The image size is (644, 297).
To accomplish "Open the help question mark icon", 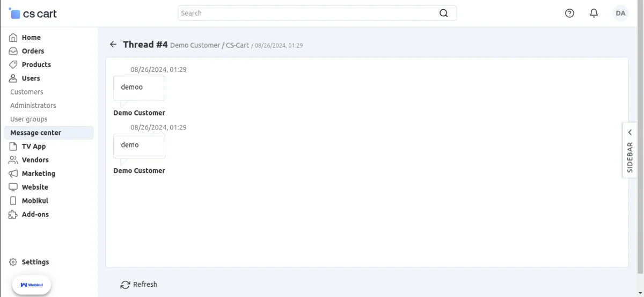I will pos(569,13).
